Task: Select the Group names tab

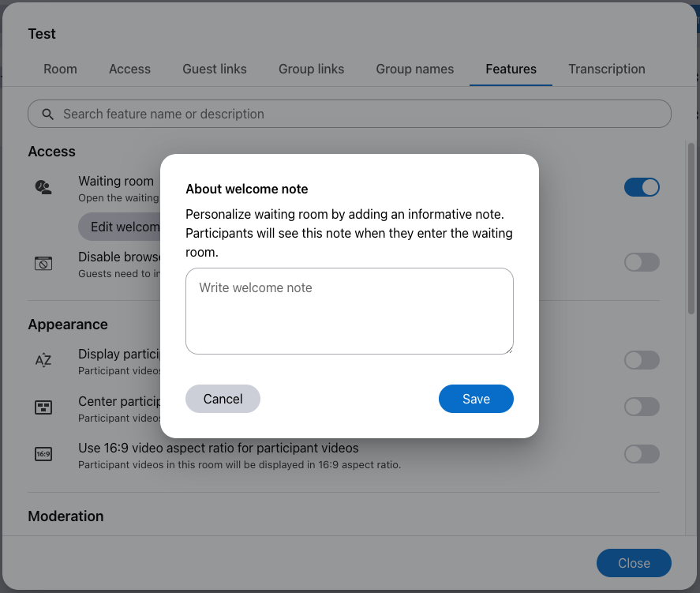Action: coord(414,69)
